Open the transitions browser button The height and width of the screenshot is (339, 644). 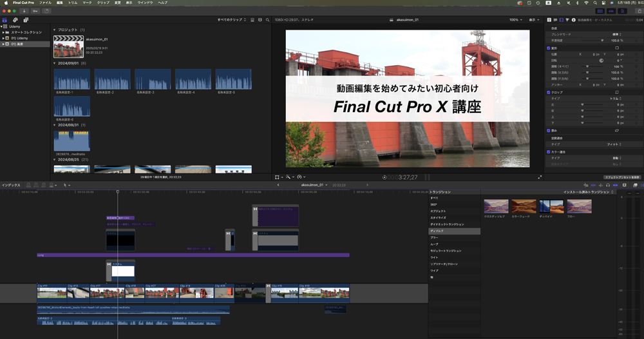click(x=642, y=186)
